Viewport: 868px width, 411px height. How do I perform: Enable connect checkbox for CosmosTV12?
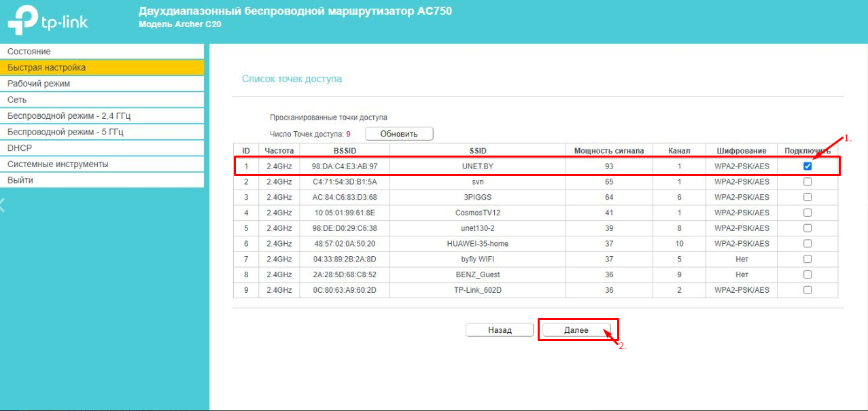click(x=808, y=213)
